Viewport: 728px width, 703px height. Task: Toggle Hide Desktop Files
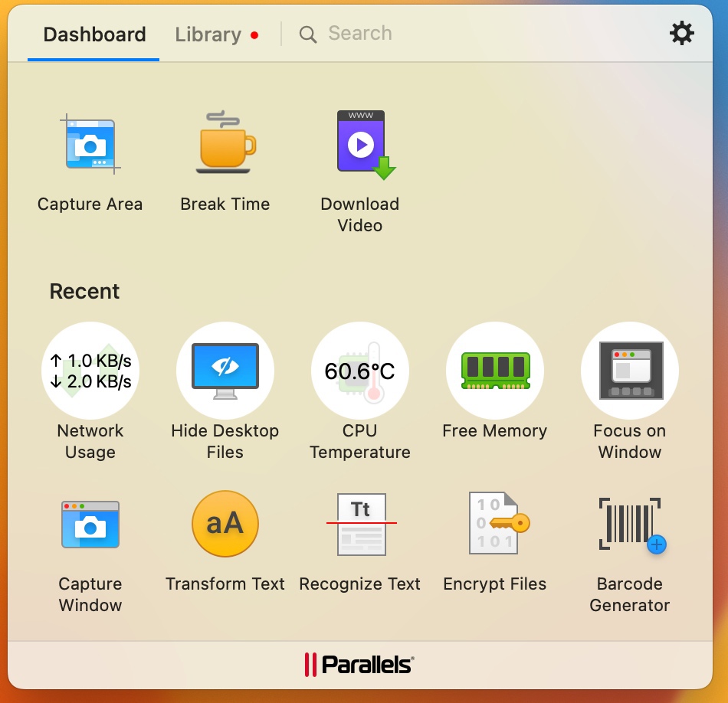[225, 371]
